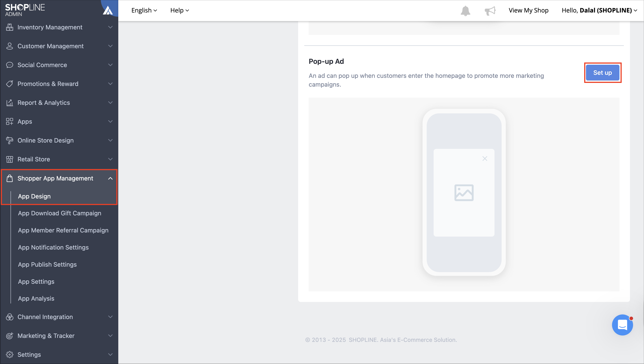Expand Report & Analytics chevron

coord(110,103)
